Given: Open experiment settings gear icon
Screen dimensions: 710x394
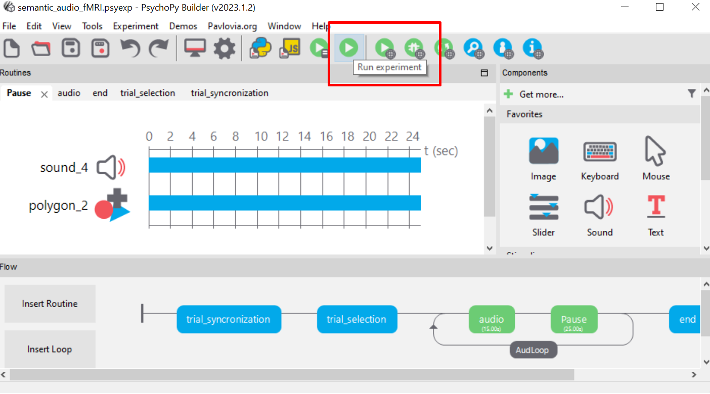Looking at the screenshot, I should pos(224,48).
